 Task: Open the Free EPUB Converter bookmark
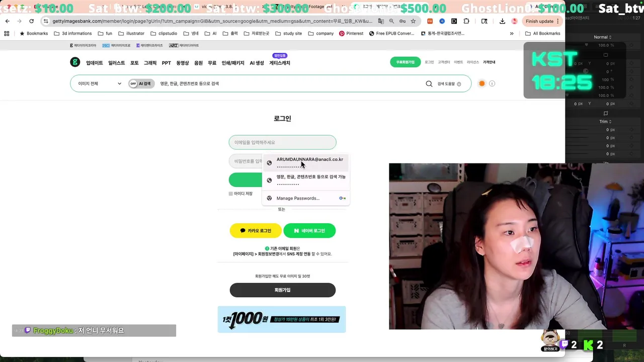point(391,33)
